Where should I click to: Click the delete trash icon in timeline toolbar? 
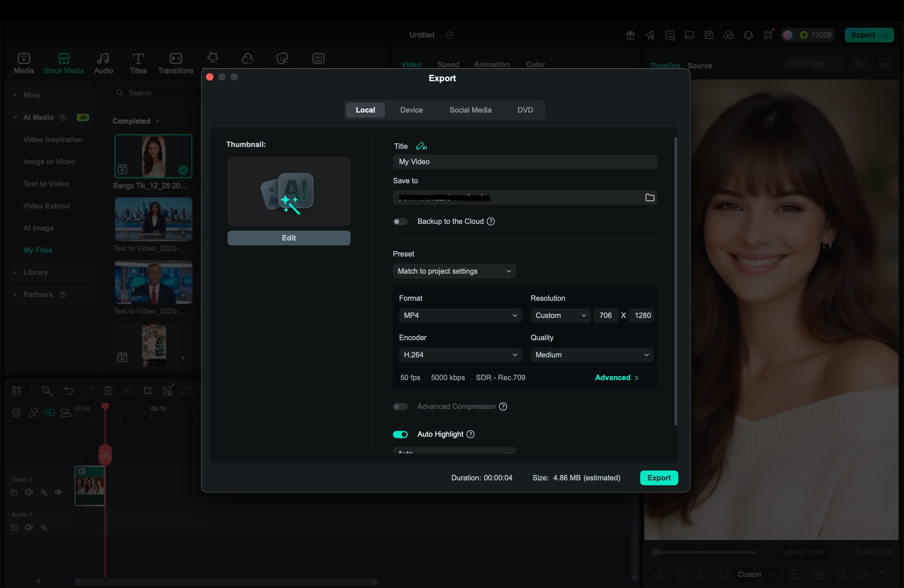coord(108,391)
